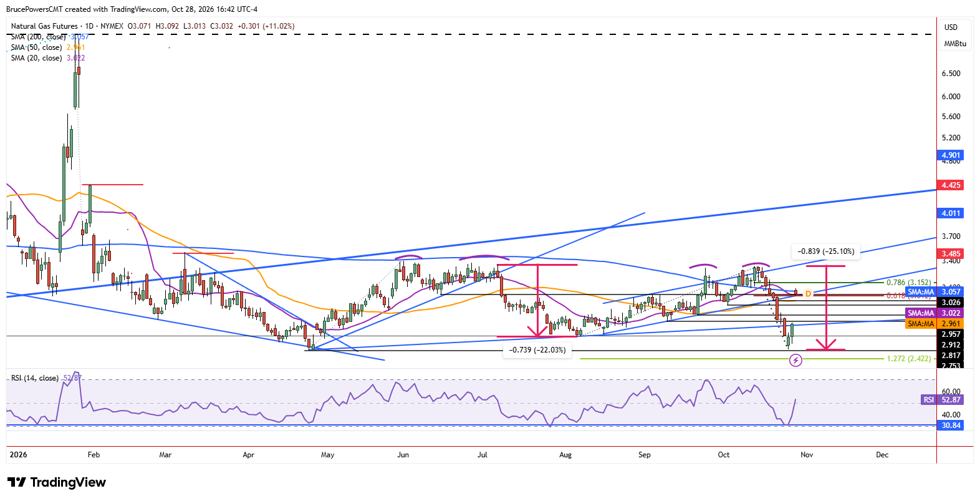
Task: Click the C3.032 close value
Action: [x=221, y=26]
